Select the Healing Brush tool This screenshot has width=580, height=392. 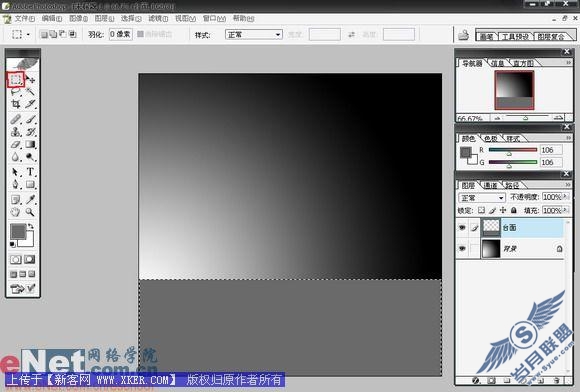(x=16, y=119)
